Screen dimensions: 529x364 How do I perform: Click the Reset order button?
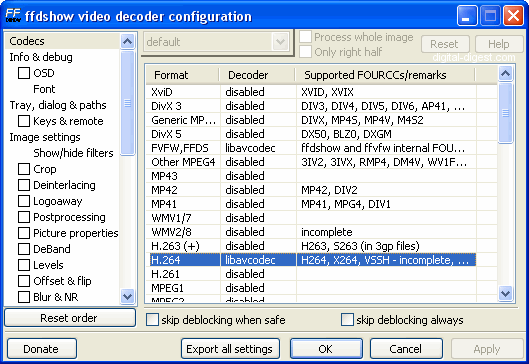[x=70, y=318]
